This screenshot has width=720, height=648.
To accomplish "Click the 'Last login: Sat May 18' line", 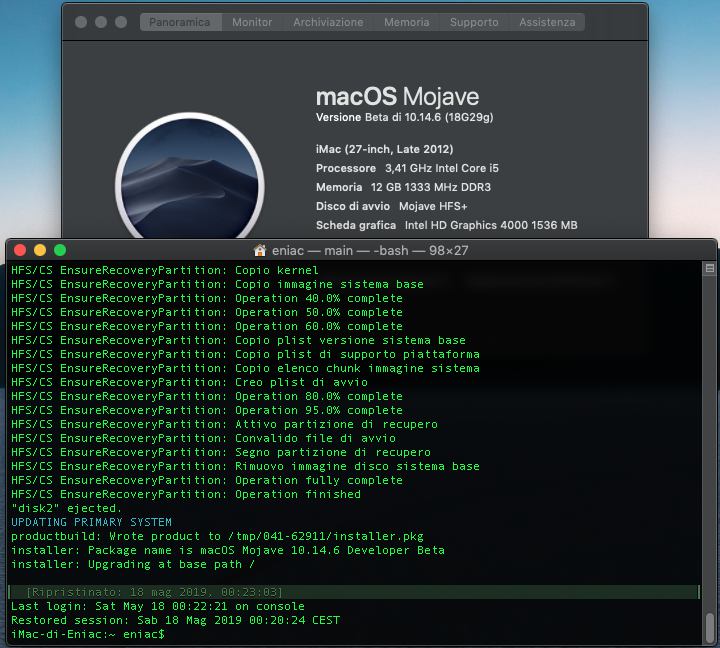I will (x=158, y=606).
